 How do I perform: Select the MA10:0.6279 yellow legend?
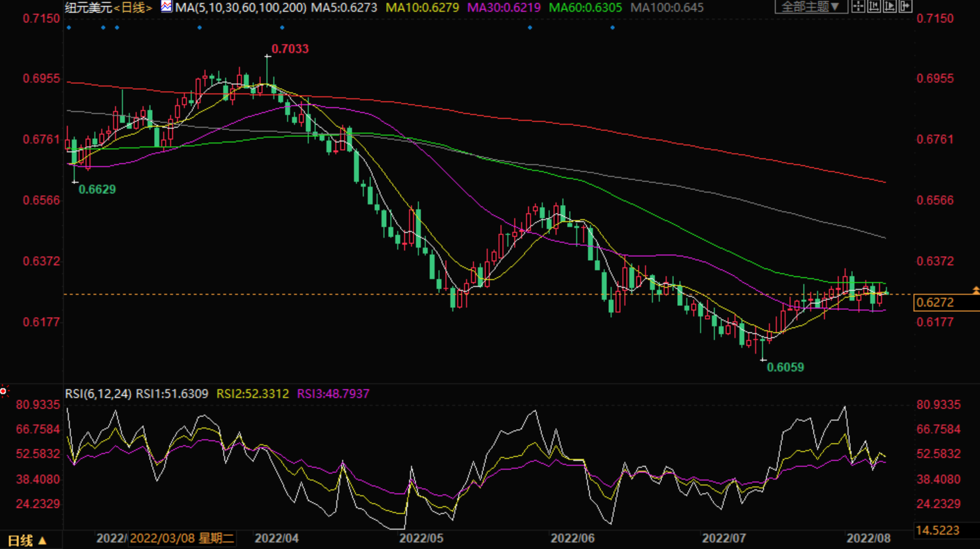422,8
